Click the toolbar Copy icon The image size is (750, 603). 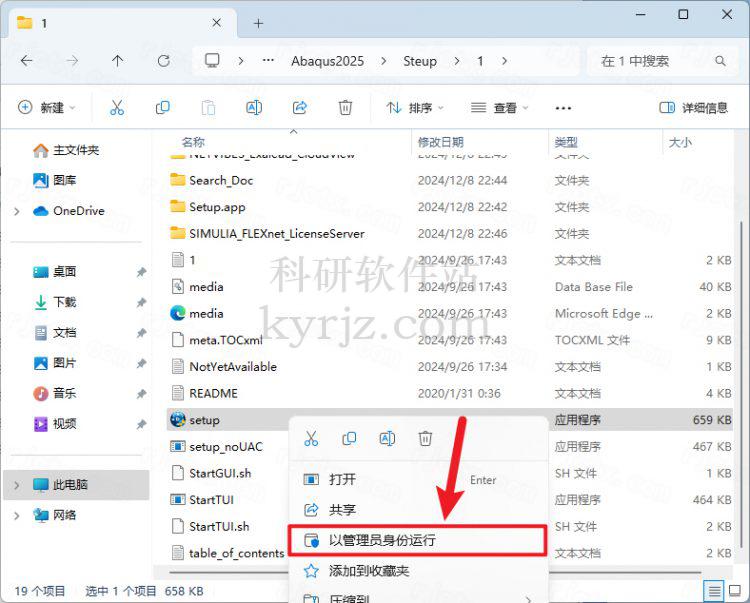pos(163,108)
